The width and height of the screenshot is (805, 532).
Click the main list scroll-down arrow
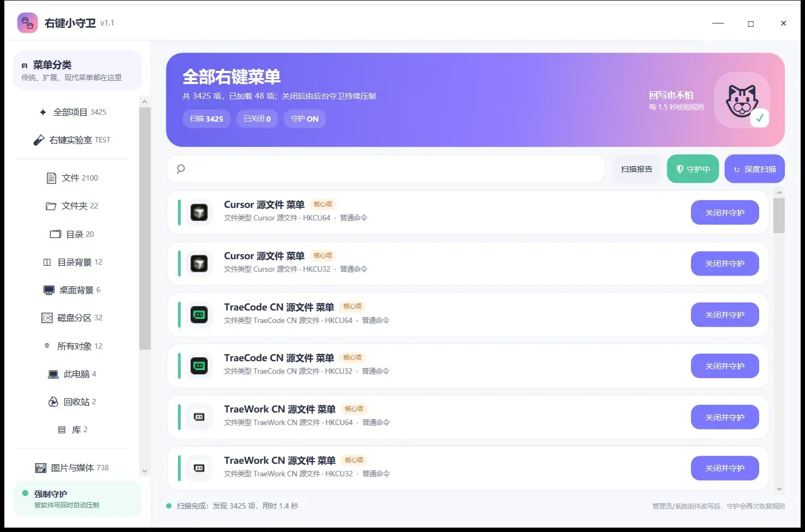click(x=779, y=489)
